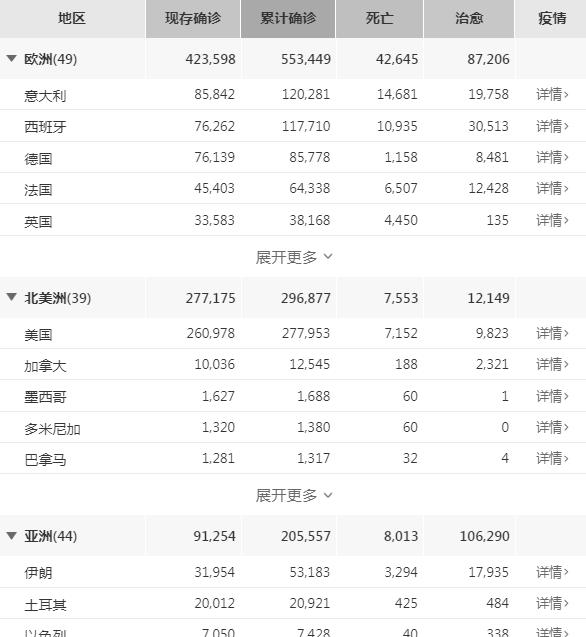This screenshot has width=586, height=637.
Task: Sort by 累计确诊 column header
Action: (x=288, y=19)
